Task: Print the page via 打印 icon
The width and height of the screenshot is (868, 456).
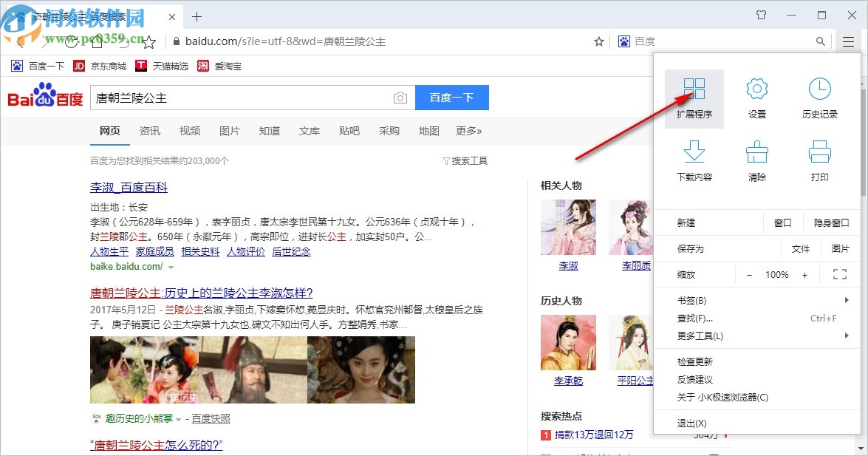Action: [x=819, y=161]
